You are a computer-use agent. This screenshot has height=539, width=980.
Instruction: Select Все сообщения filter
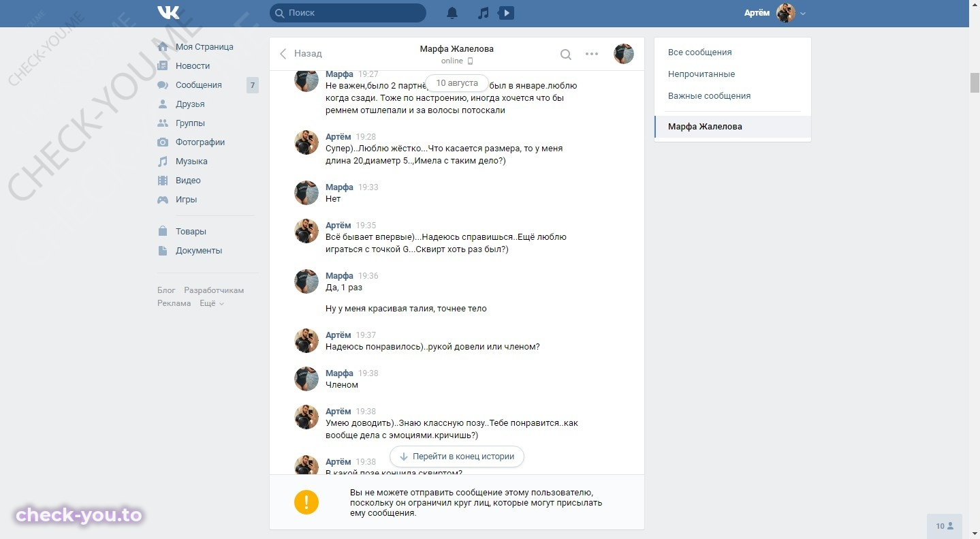700,52
